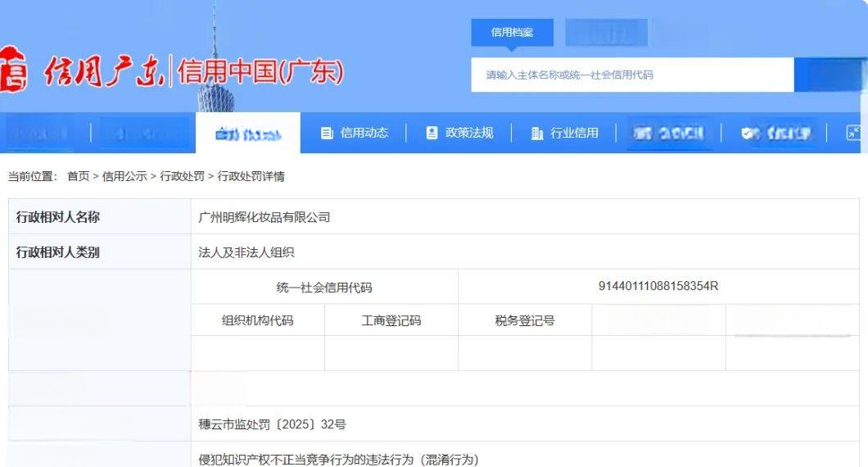Go to 信用公示 in the breadcrumb

coord(124,176)
